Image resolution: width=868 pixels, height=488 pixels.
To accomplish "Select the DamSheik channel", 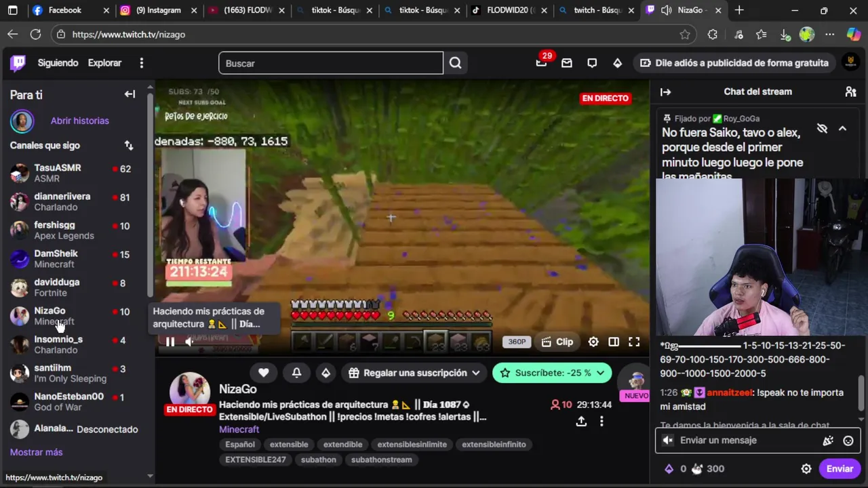I will tap(73, 258).
